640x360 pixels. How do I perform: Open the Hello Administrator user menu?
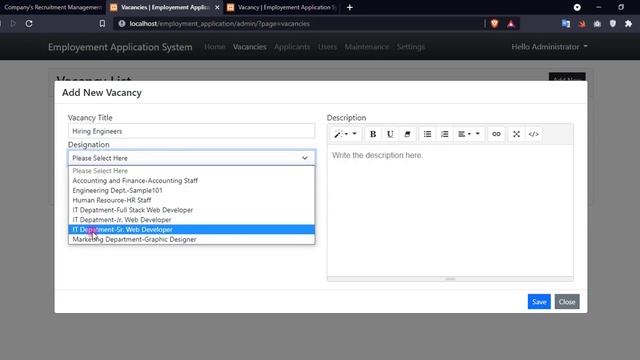point(549,47)
